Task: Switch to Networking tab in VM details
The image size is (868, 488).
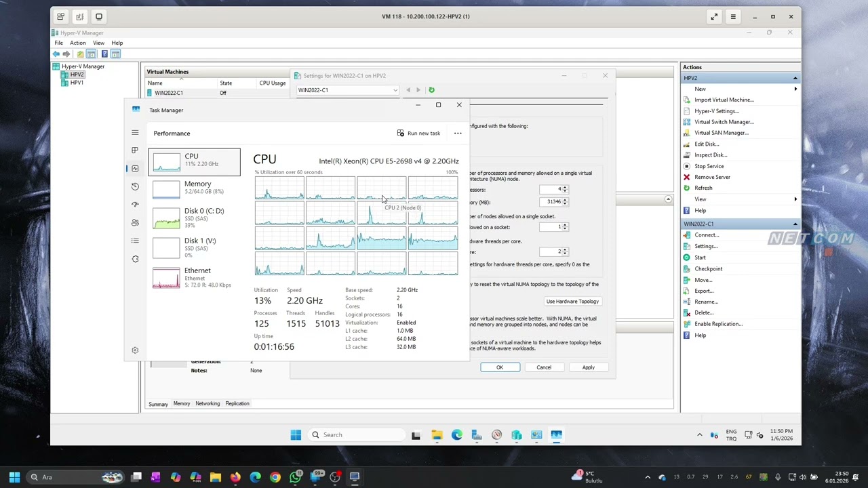Action: point(208,404)
